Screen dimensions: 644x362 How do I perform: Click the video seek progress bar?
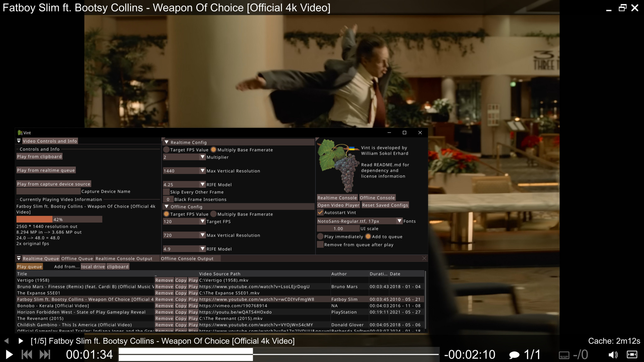click(280, 354)
